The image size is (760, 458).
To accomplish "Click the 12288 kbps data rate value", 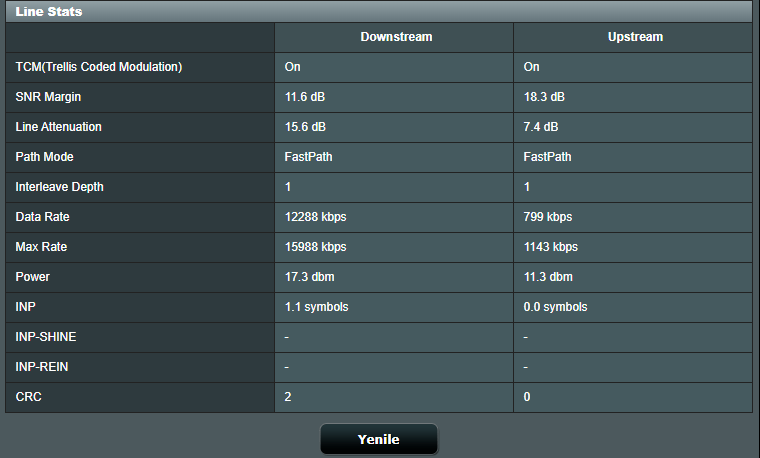I will [316, 217].
